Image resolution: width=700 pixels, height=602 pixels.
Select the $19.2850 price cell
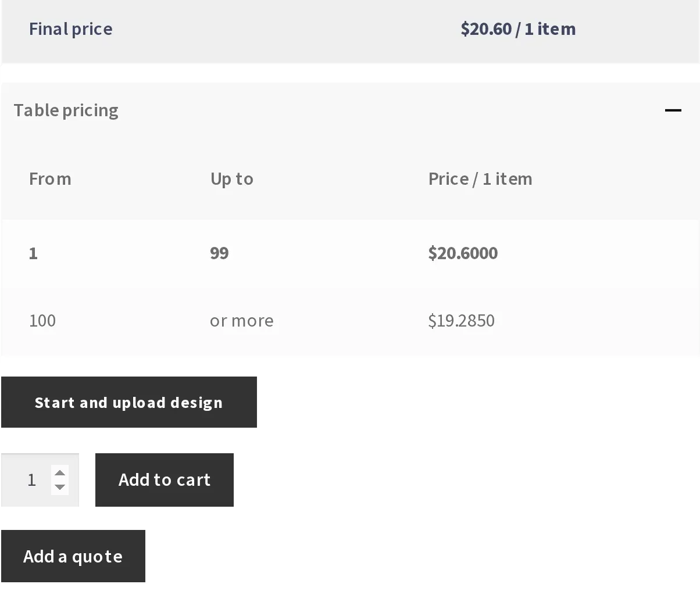click(x=461, y=320)
